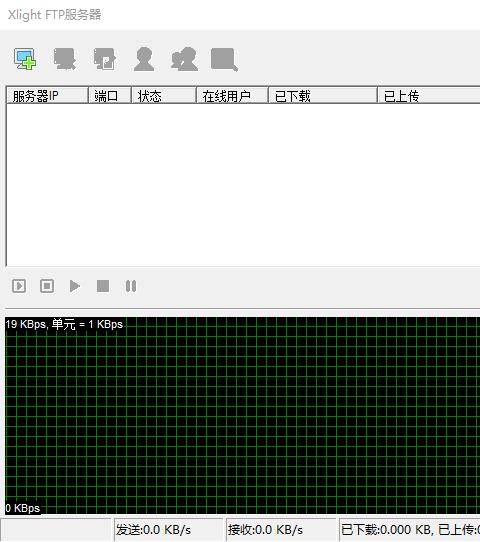Sort by the 在线用户 column header
480x542 pixels.
[232, 95]
